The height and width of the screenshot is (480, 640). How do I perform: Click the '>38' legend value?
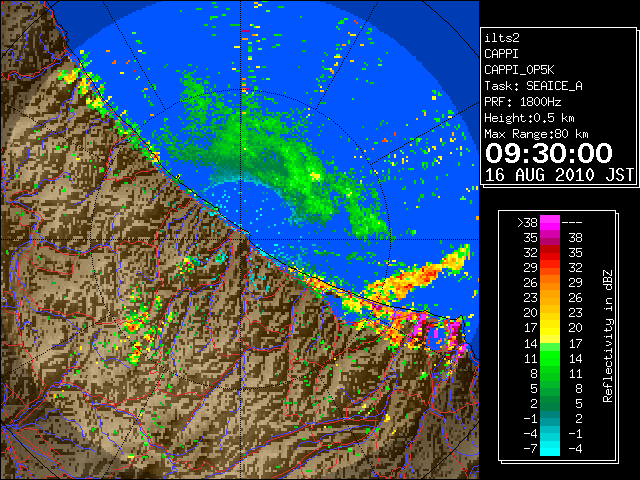pos(527,222)
